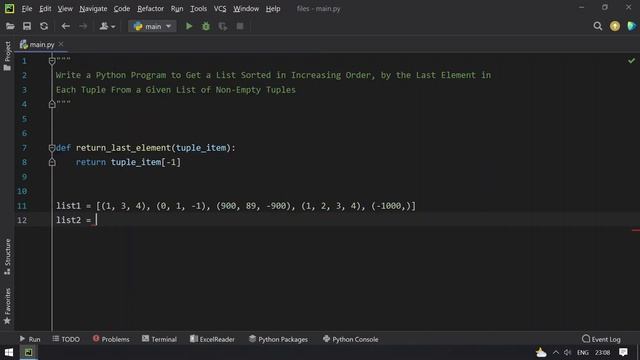Click line number 7 in the gutter

(24, 148)
